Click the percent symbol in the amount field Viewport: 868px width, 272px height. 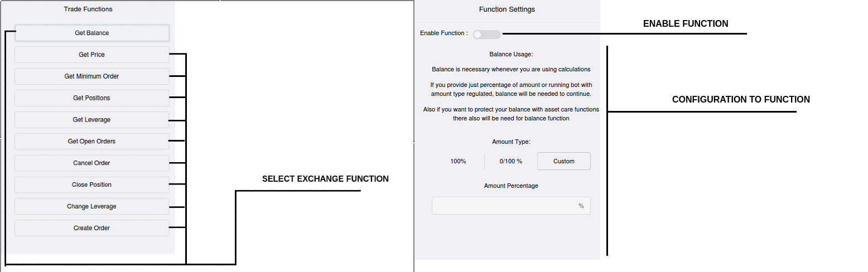point(581,206)
